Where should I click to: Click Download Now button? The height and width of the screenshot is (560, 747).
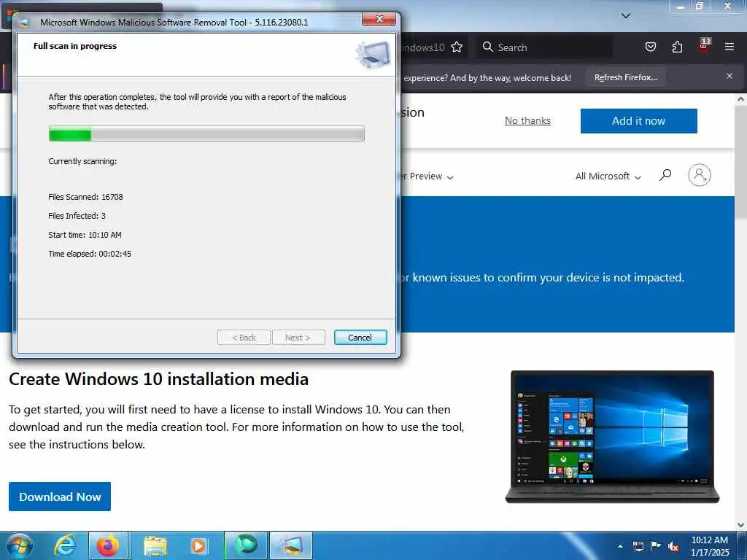pyautogui.click(x=60, y=496)
